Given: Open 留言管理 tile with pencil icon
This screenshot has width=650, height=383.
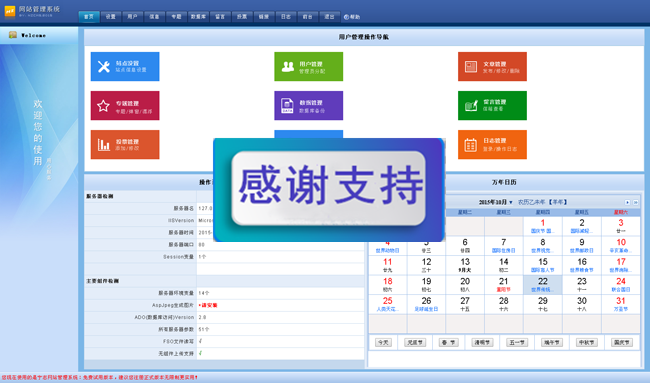Looking at the screenshot, I should point(492,105).
